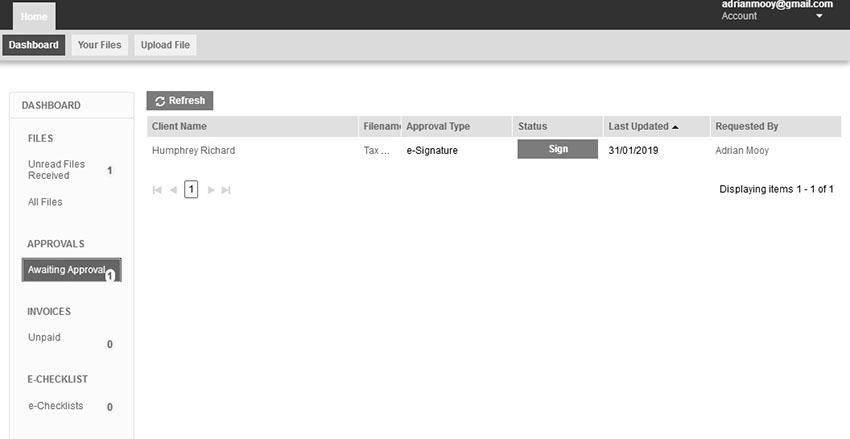Go to last page arrow in pager
Viewport: 850px width, 439px height.
click(x=226, y=190)
